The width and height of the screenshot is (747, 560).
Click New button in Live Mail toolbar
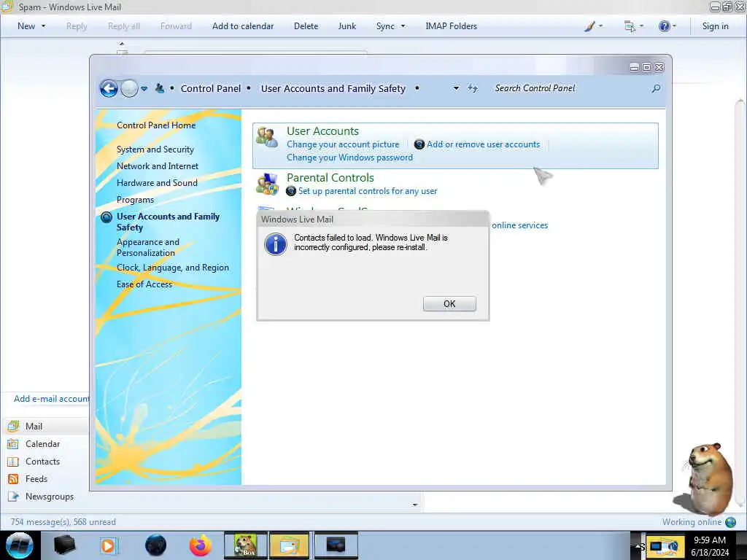(26, 26)
